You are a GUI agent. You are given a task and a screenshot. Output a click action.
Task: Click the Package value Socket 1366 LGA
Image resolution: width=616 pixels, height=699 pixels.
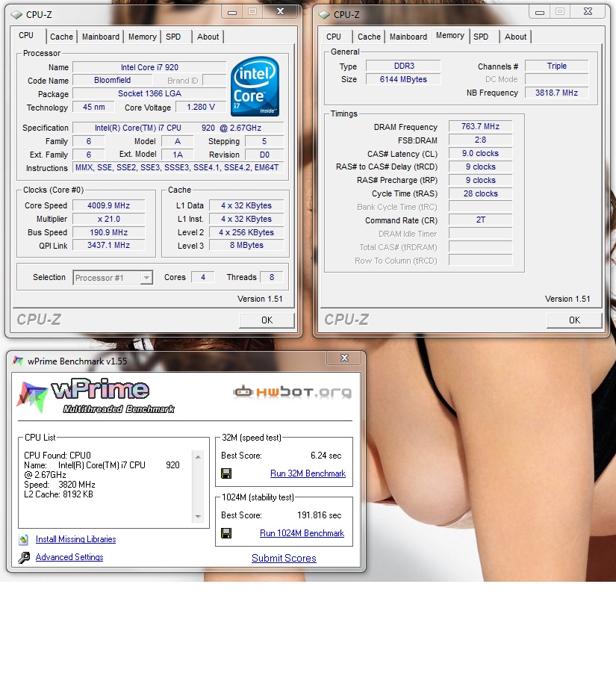click(x=149, y=93)
